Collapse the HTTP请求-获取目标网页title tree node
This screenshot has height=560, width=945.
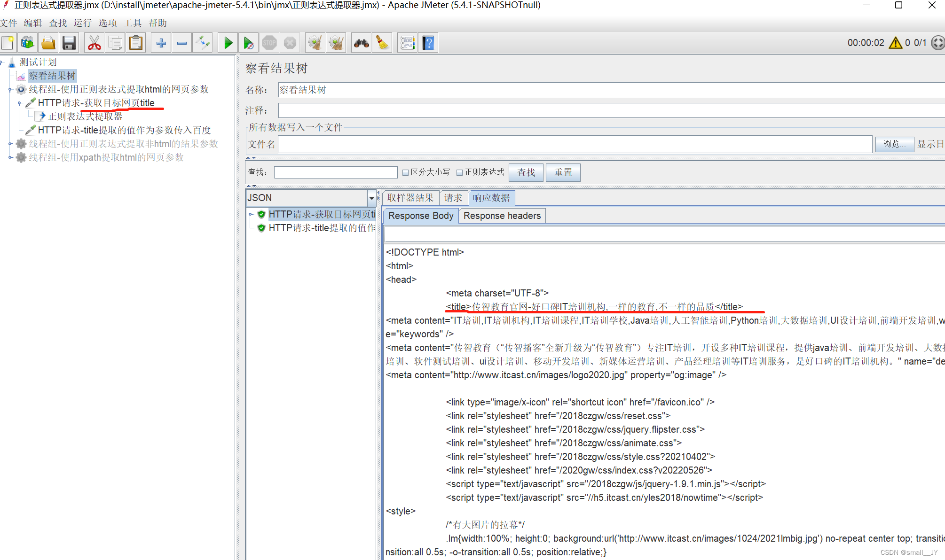[19, 103]
